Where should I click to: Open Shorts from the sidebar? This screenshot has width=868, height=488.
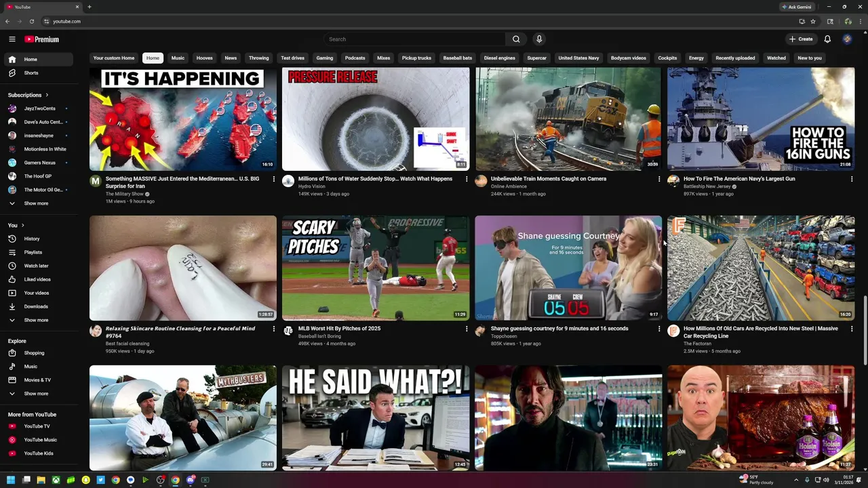point(38,73)
